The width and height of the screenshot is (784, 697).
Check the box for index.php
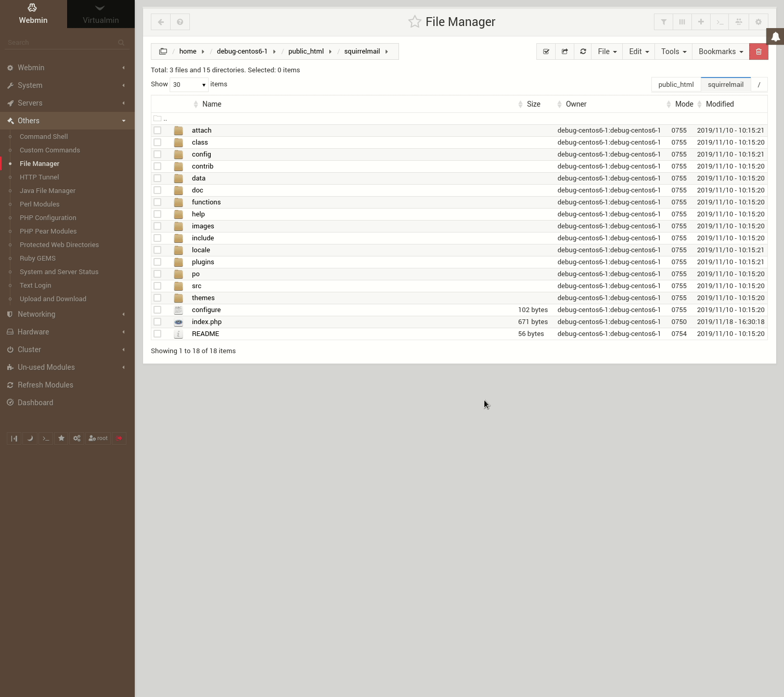(x=158, y=322)
